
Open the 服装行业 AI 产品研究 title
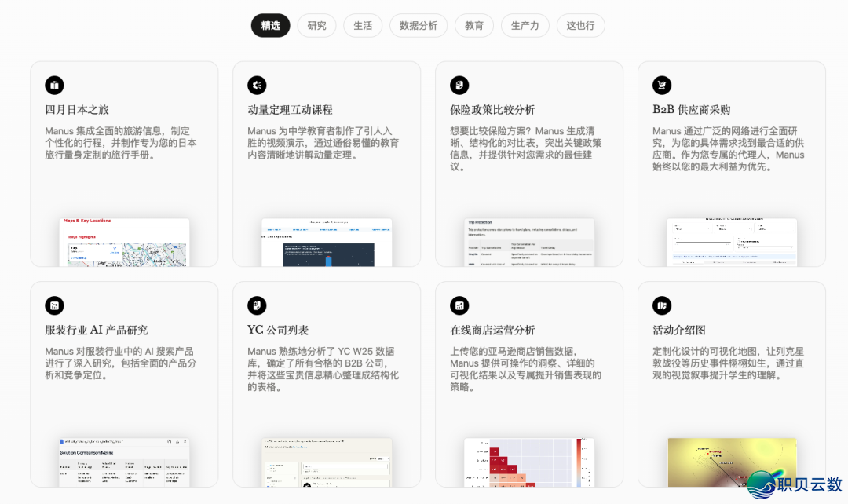[97, 330]
